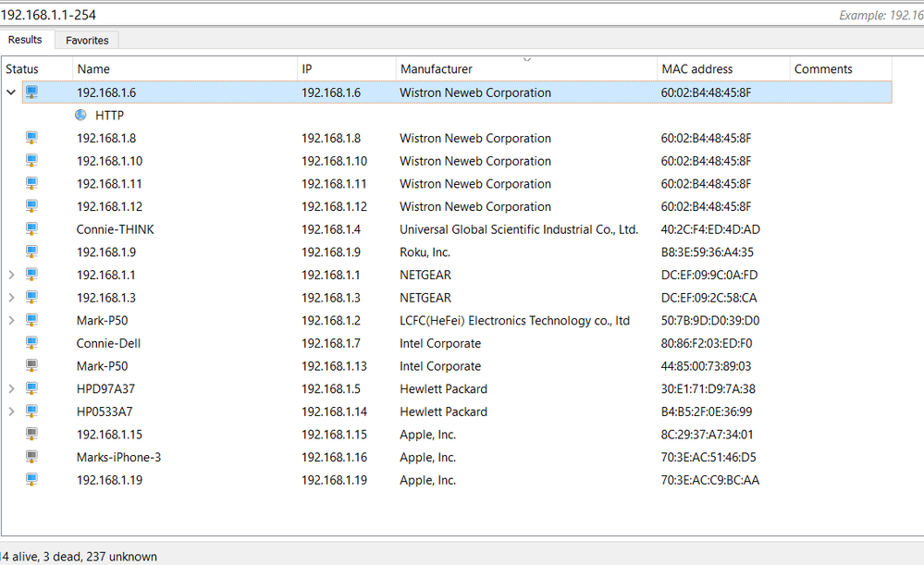Expand the HP0533A7 device row
This screenshot has width=924, height=565.
(x=11, y=411)
